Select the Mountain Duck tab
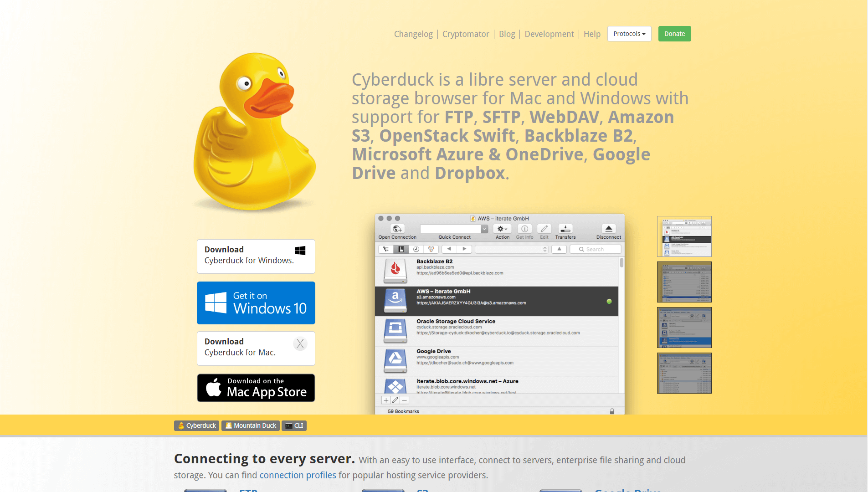The width and height of the screenshot is (868, 492). pyautogui.click(x=251, y=425)
